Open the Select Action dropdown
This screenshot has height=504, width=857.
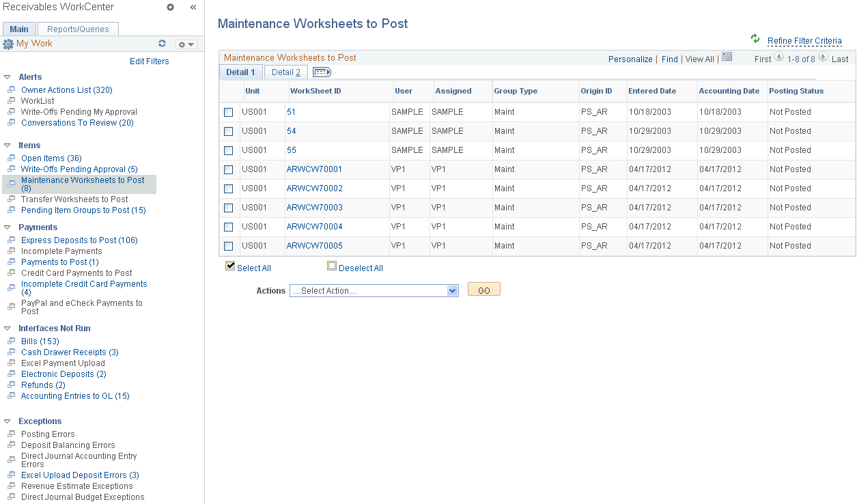click(374, 290)
